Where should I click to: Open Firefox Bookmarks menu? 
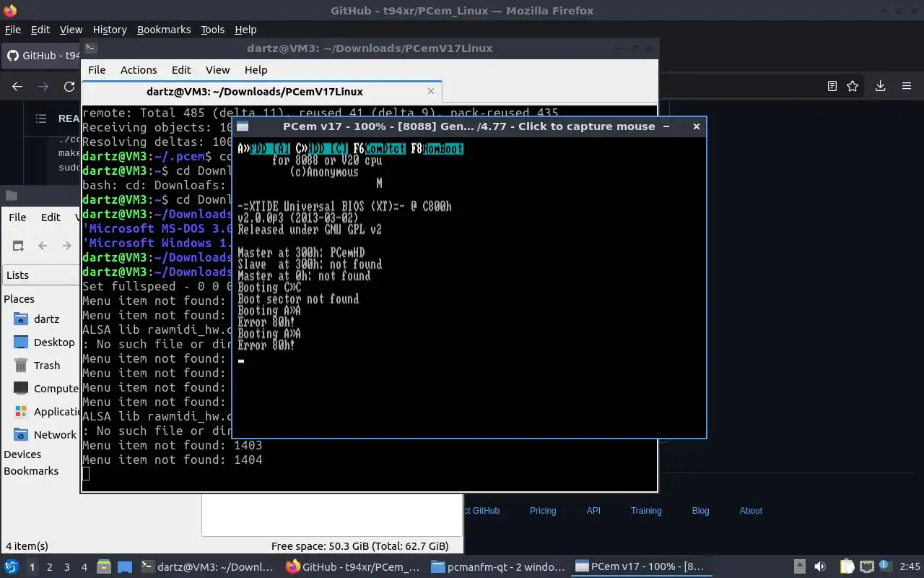(164, 30)
